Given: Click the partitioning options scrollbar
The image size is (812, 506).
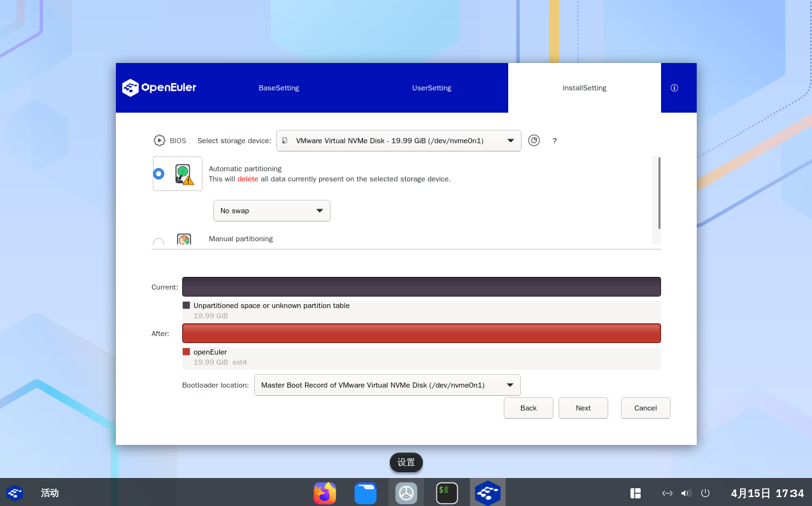Looking at the screenshot, I should click(x=659, y=193).
